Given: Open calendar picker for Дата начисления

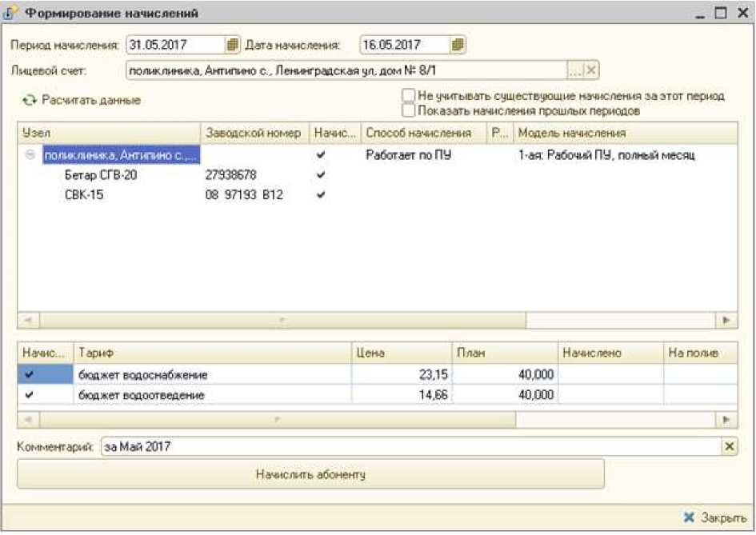Looking at the screenshot, I should [458, 45].
